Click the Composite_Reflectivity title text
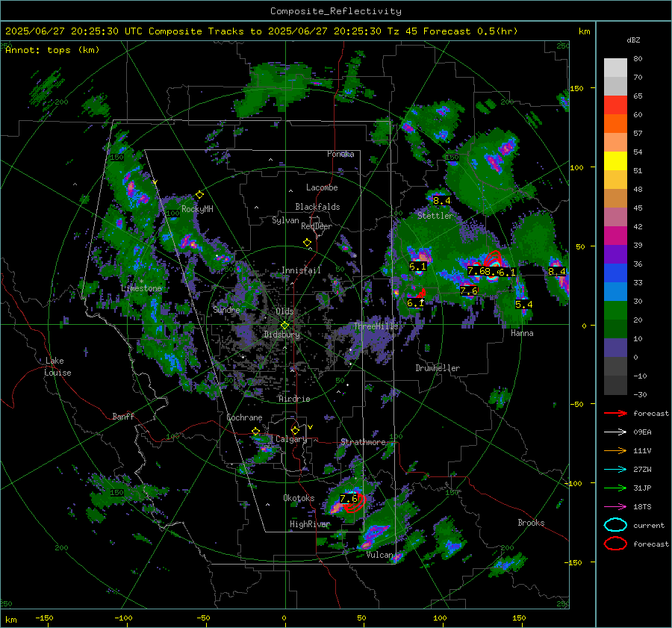 point(336,11)
